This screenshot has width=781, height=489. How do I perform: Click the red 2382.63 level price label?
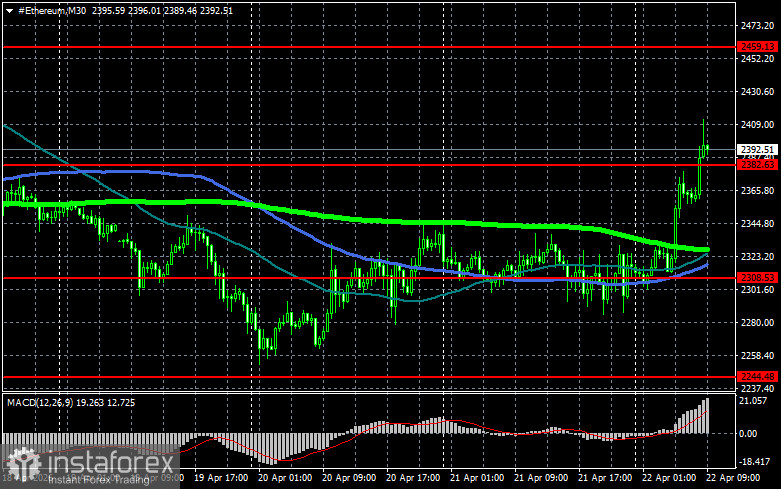coord(758,165)
